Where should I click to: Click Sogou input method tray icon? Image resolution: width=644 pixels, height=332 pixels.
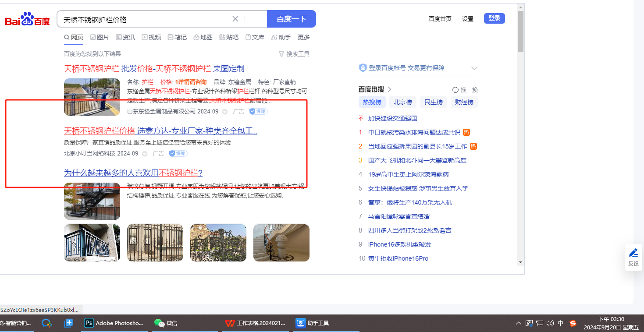click(x=573, y=323)
